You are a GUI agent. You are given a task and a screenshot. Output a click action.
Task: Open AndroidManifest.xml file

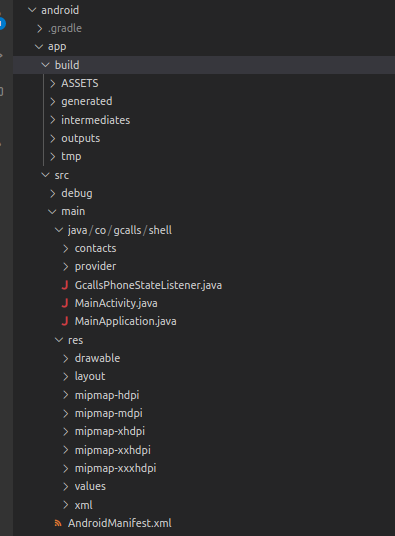point(120,523)
